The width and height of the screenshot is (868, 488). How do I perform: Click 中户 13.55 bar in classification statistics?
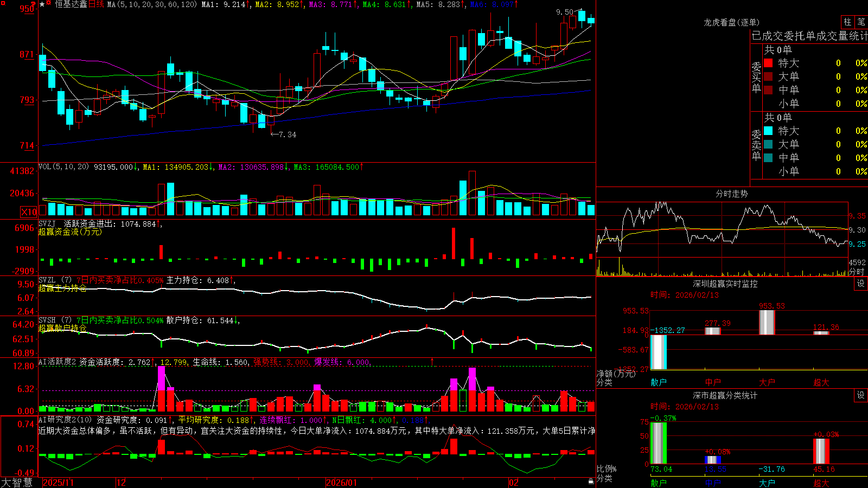[713, 460]
